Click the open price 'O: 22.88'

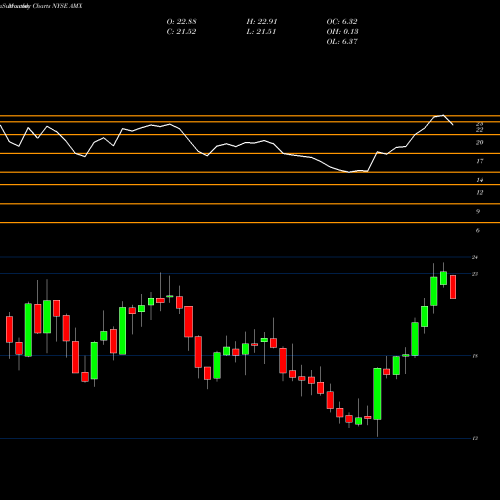click(x=181, y=22)
